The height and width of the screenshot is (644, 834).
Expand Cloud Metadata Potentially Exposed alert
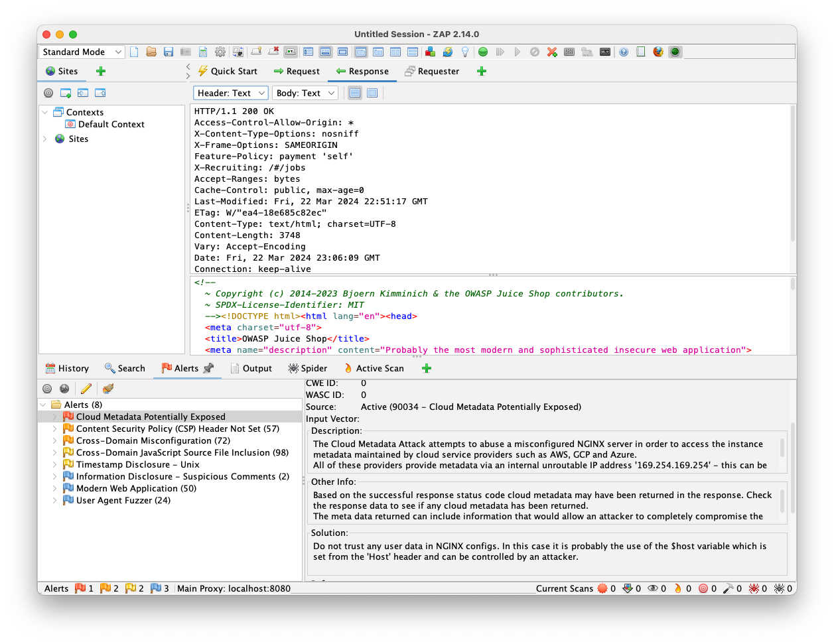coord(55,417)
